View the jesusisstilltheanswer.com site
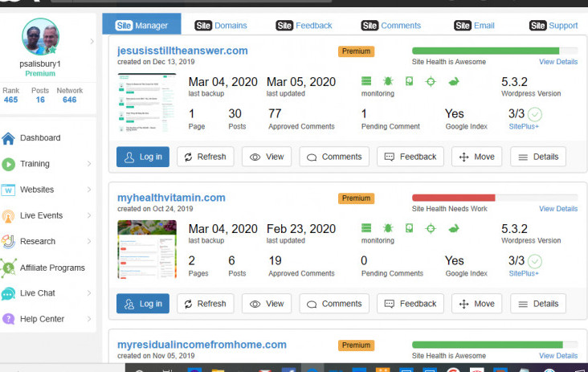The image size is (588, 372). (267, 157)
